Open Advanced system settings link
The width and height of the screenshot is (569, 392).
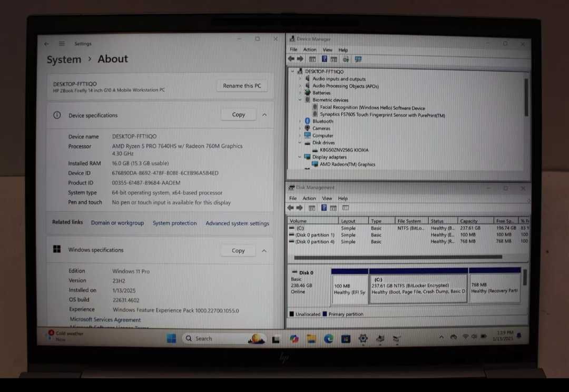(237, 223)
